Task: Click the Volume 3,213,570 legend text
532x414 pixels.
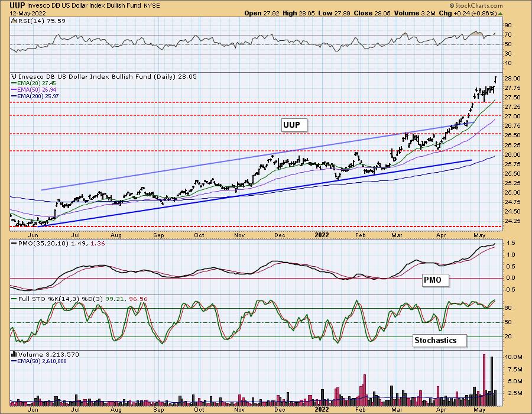Action: (x=48, y=354)
